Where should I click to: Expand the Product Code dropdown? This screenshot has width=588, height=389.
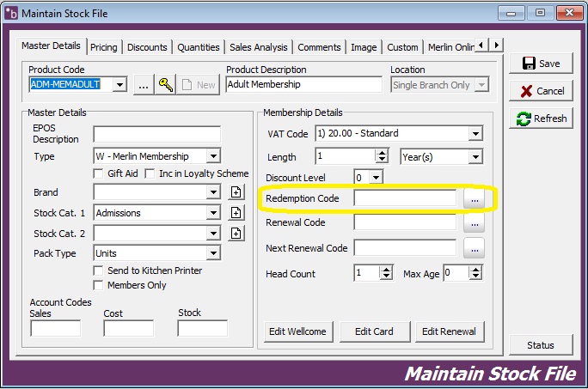coord(119,85)
